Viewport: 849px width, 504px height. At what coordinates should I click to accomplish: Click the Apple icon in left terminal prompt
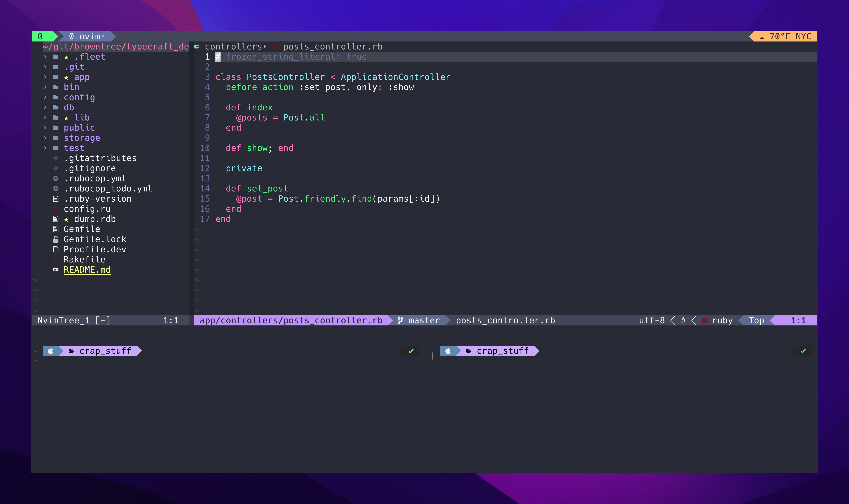point(51,351)
